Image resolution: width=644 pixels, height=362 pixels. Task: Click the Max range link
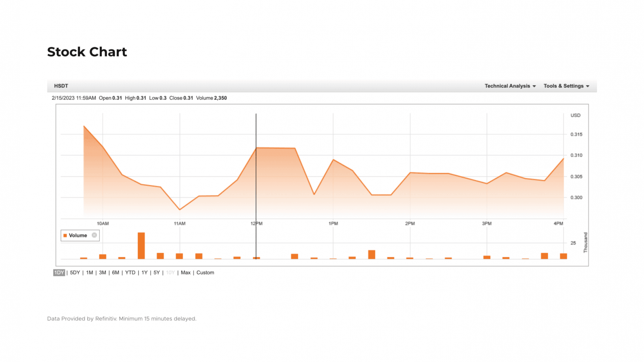coord(185,273)
